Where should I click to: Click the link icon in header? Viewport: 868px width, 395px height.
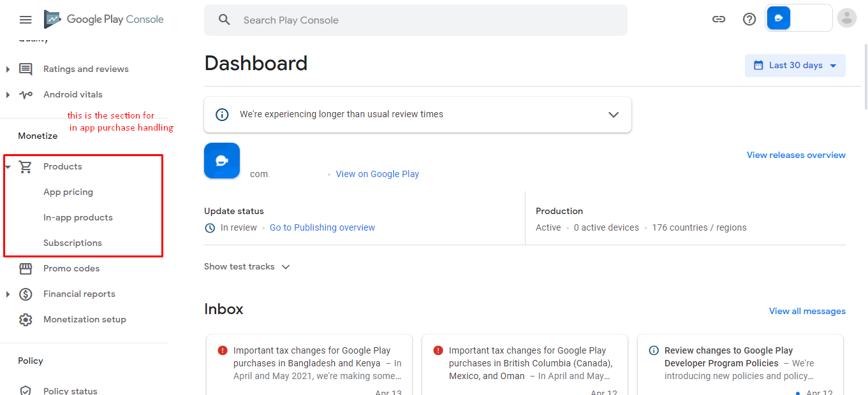[x=719, y=19]
